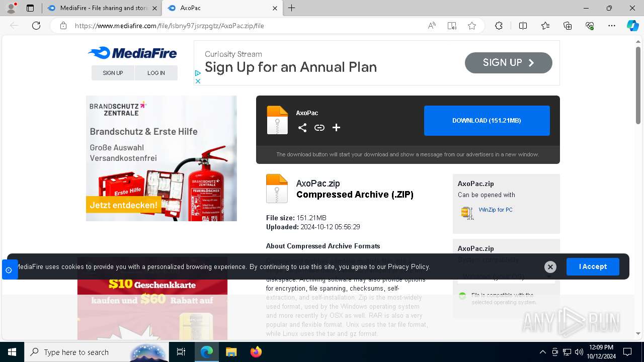Select the AxoPac browser tab
This screenshot has height=362, width=644.
[x=221, y=8]
